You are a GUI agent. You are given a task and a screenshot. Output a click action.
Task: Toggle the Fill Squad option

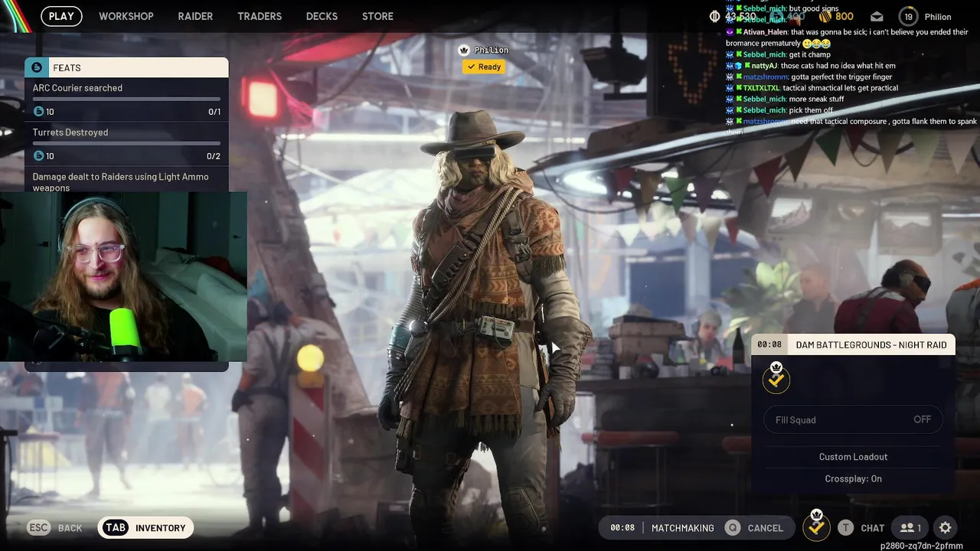[x=853, y=419]
